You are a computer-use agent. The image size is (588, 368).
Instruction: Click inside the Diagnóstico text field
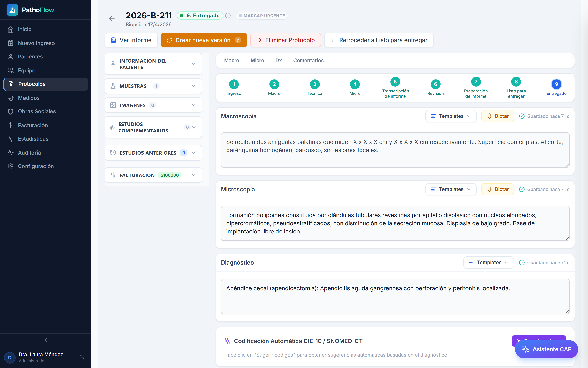[x=395, y=296]
